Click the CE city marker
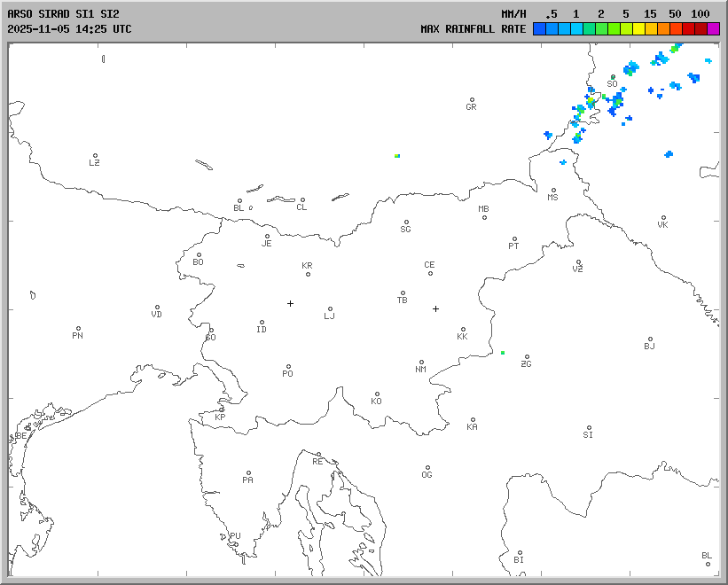This screenshot has width=728, height=585. click(x=430, y=272)
